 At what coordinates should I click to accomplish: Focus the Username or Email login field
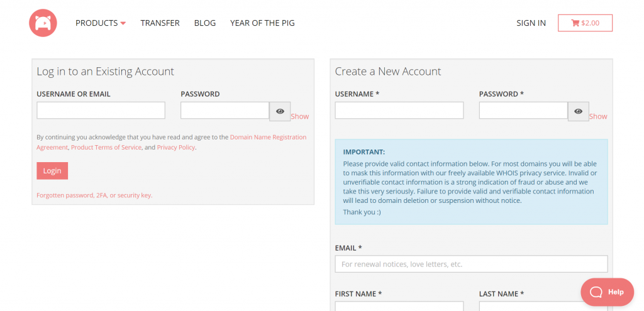pyautogui.click(x=101, y=111)
